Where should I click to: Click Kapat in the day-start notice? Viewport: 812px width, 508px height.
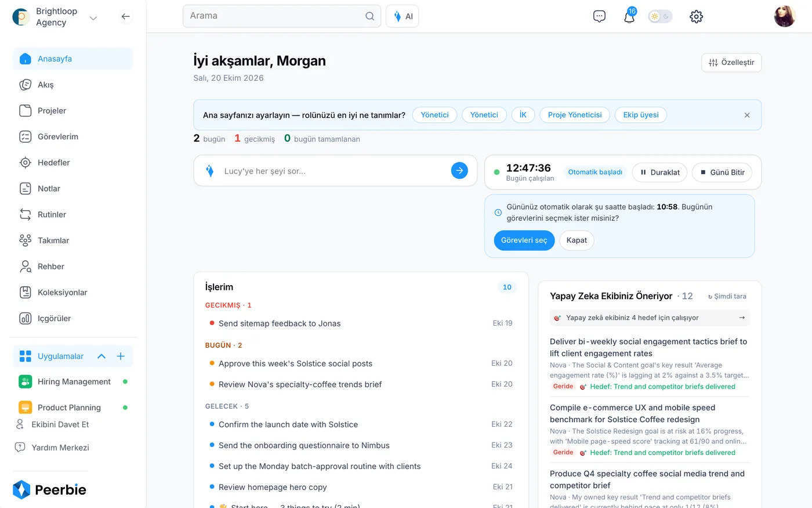coord(577,240)
